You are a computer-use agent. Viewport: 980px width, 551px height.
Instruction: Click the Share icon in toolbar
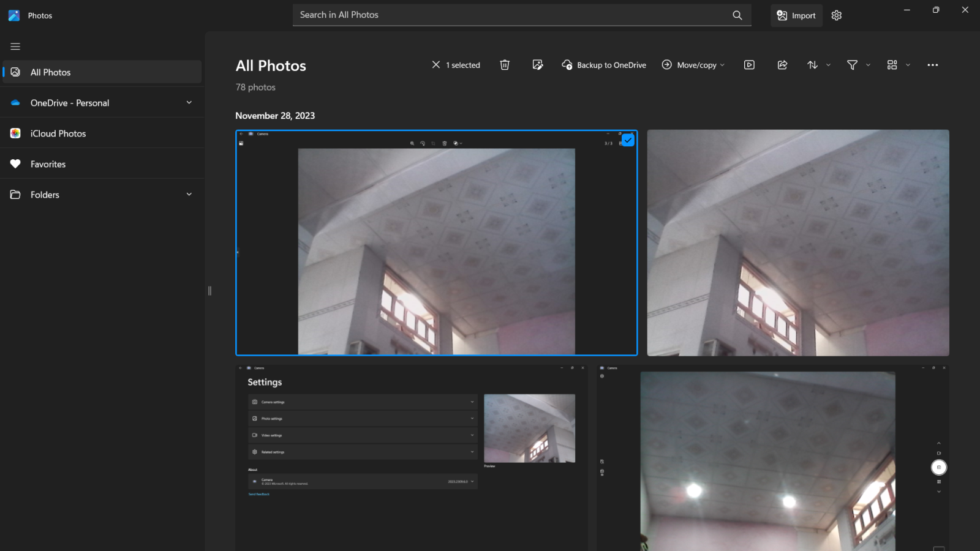tap(782, 65)
